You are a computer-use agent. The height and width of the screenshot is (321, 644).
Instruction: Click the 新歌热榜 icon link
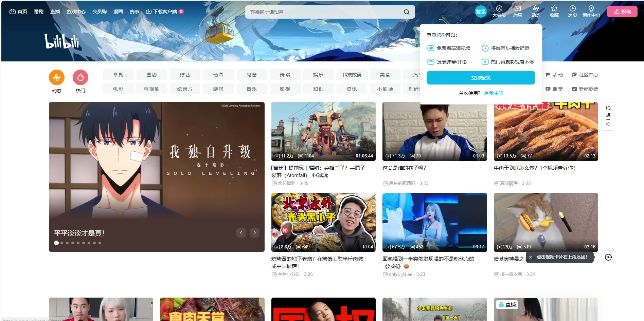pos(585,89)
